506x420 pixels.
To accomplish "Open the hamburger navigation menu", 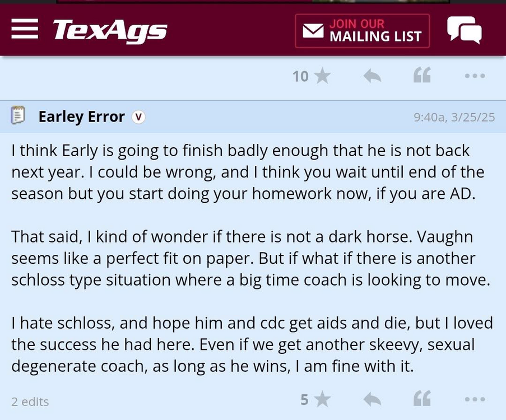I will pyautogui.click(x=25, y=29).
